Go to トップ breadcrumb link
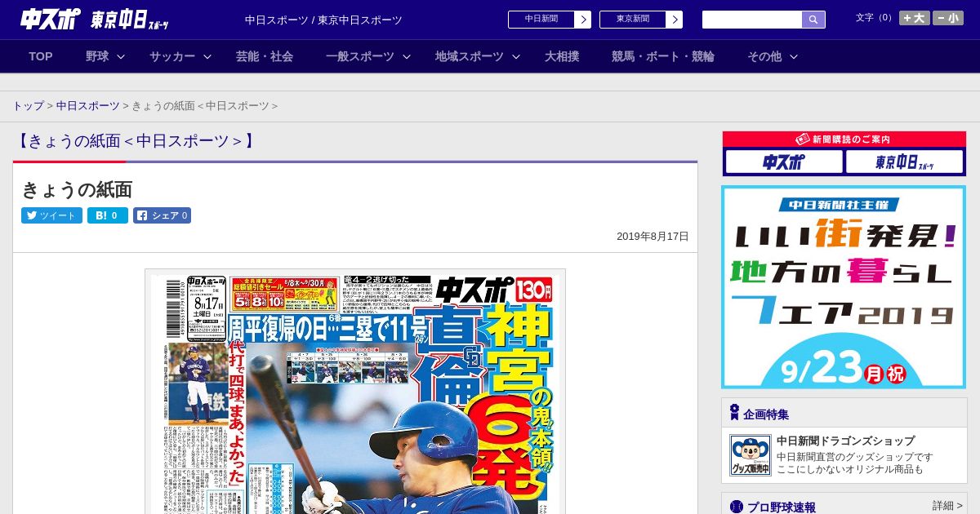Screen dimensions: 980x514 click(x=28, y=106)
